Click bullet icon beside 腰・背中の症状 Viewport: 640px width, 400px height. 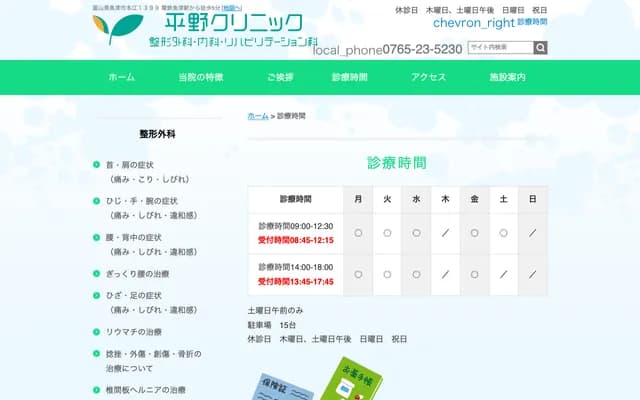click(x=96, y=237)
